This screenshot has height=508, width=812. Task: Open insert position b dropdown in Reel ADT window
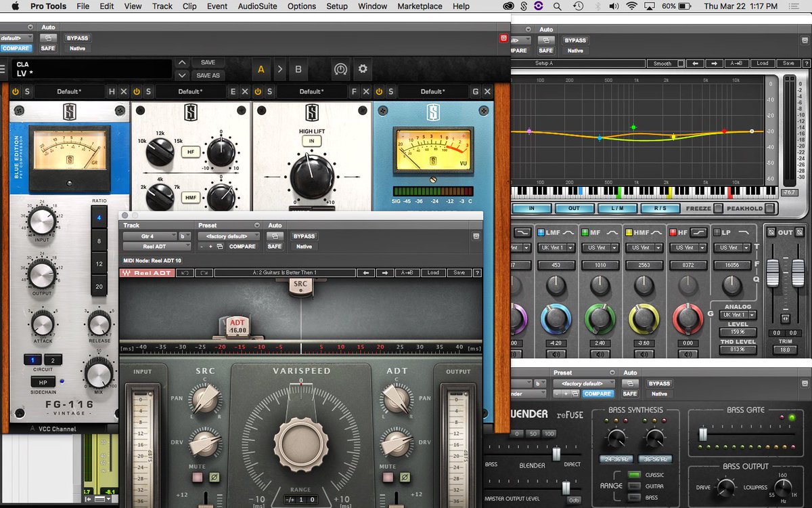[x=185, y=236]
